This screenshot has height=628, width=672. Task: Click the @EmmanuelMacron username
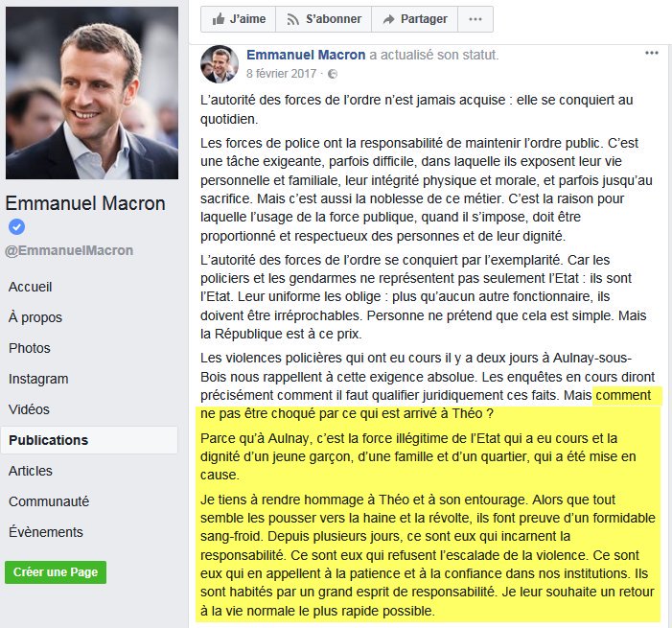(x=69, y=250)
